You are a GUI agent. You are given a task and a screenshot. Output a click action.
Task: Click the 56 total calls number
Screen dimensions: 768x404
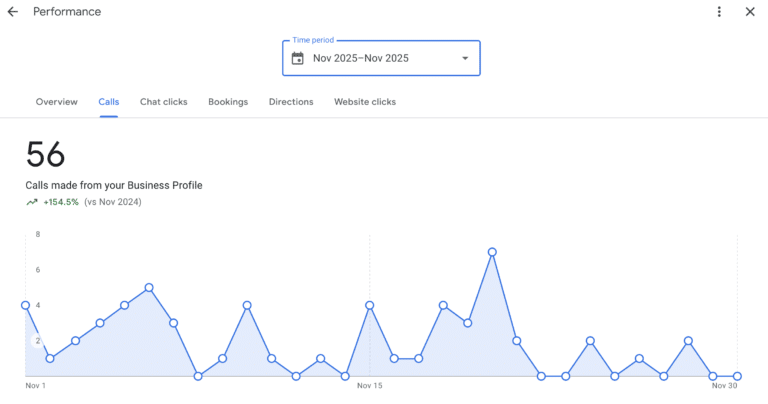point(46,155)
